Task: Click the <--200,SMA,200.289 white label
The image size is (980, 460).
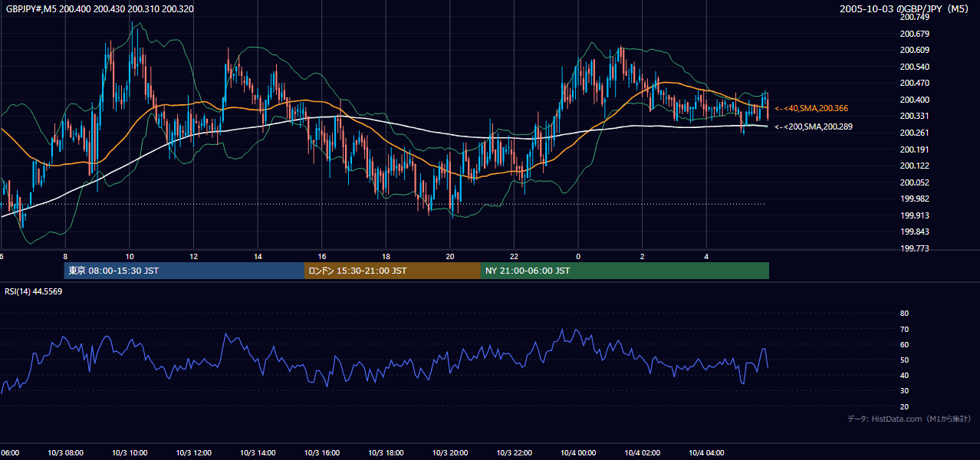Action: click(x=814, y=127)
